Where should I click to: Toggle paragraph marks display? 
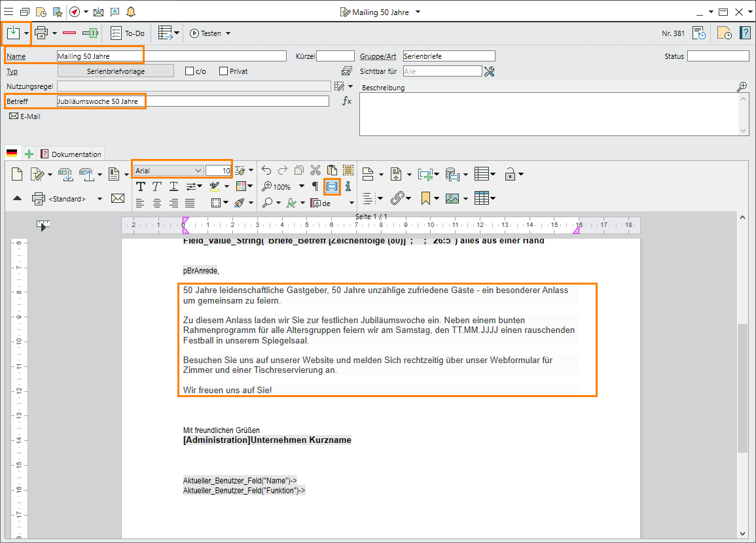click(315, 186)
